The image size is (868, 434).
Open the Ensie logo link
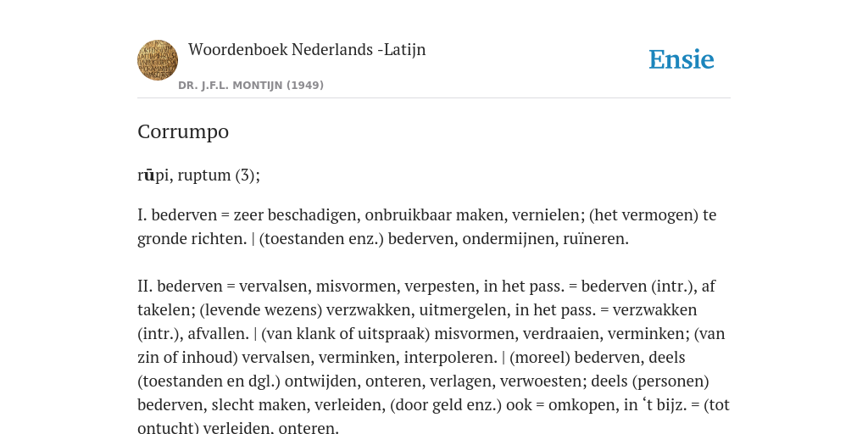682,60
